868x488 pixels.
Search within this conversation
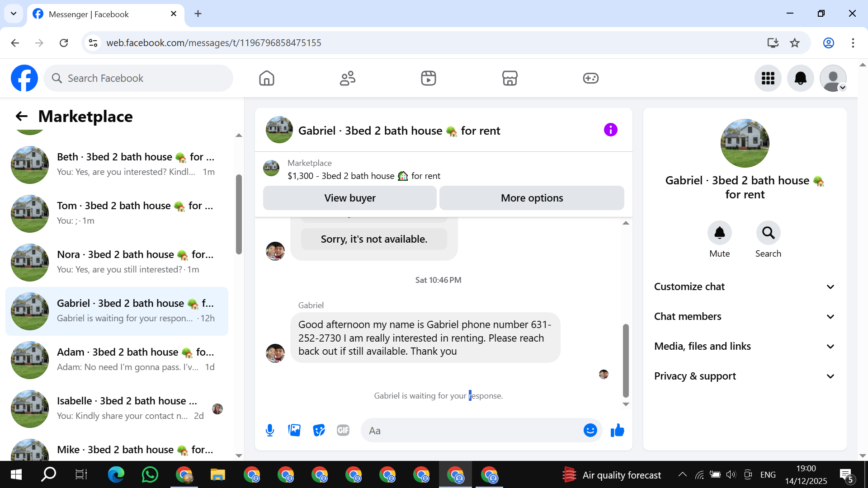pos(768,233)
